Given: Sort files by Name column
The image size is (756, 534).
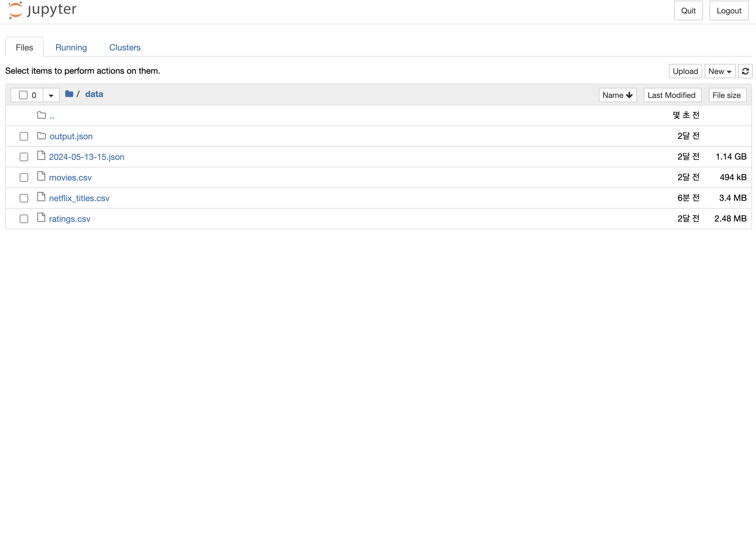Looking at the screenshot, I should 617,95.
